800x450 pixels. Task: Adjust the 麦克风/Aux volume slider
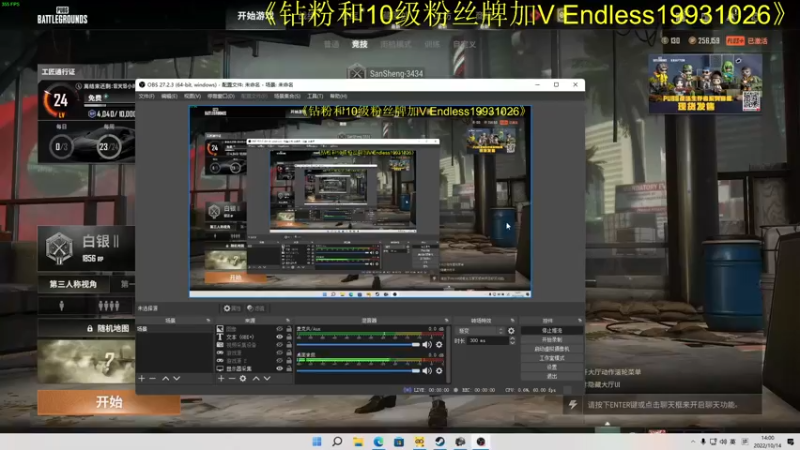[x=358, y=345]
